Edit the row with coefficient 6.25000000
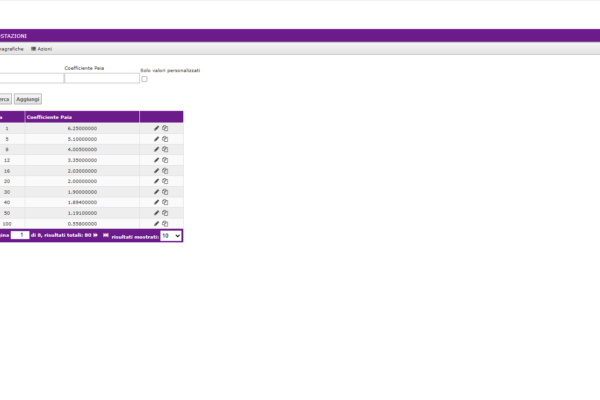Image resolution: width=600 pixels, height=400 pixels. 156,128
